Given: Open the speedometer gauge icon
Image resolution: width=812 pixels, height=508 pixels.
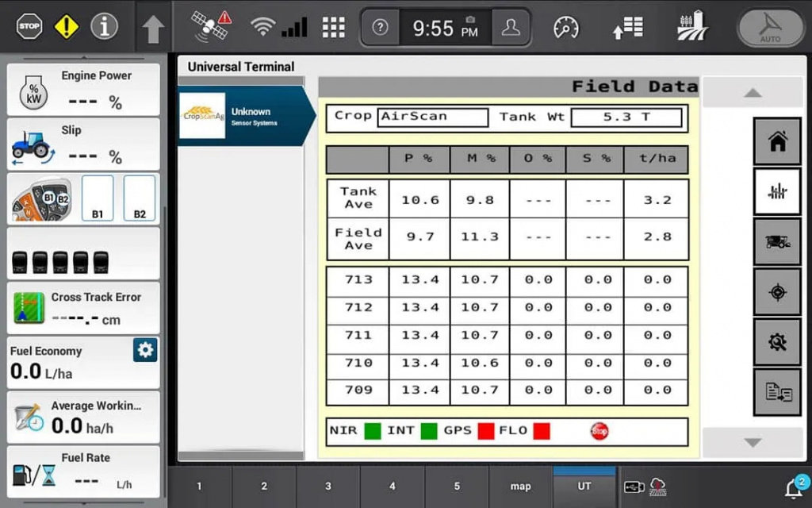Looking at the screenshot, I should pos(566,27).
